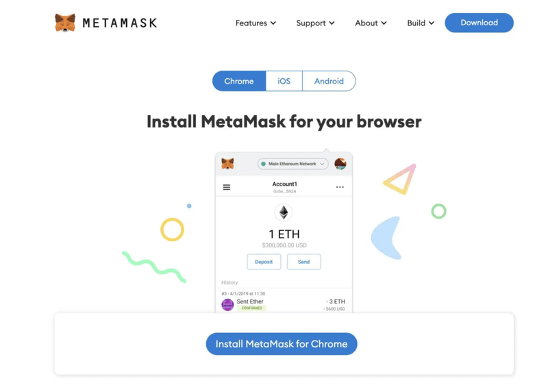
Task: Open the Build dropdown menu
Action: 421,23
